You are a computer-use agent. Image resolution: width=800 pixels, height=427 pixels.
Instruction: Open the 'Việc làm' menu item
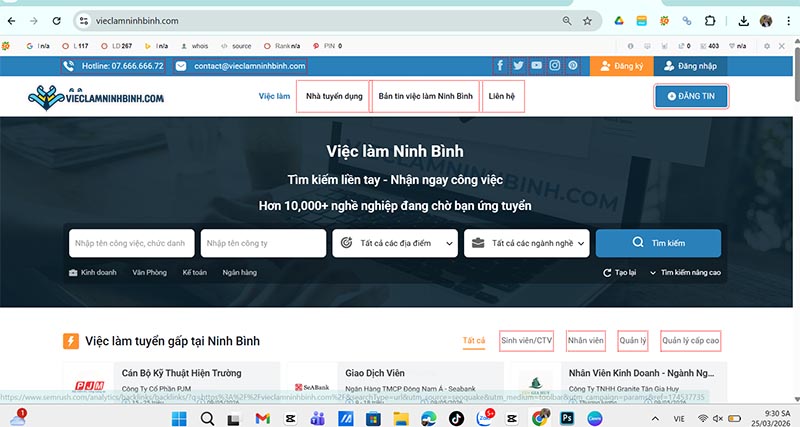pos(274,96)
